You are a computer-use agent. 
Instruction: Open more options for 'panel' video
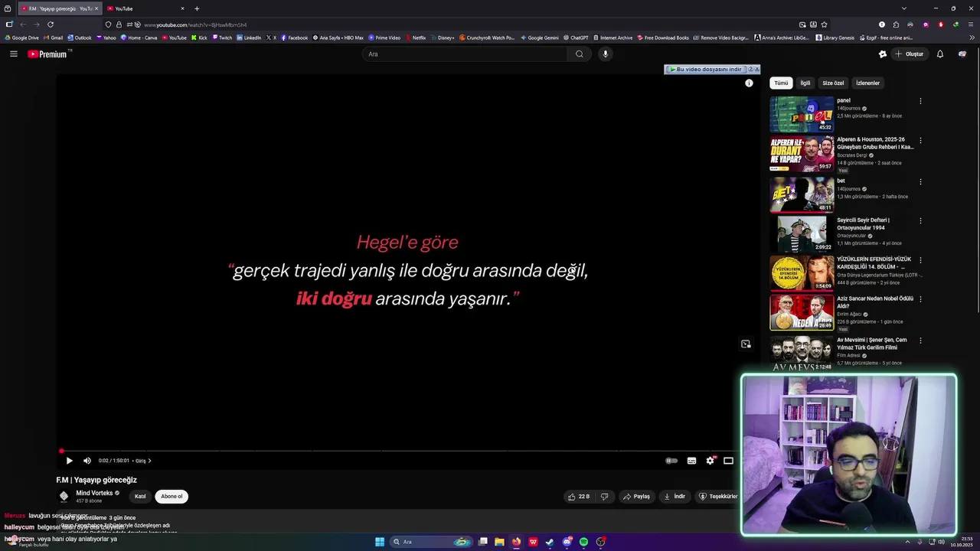[920, 101]
